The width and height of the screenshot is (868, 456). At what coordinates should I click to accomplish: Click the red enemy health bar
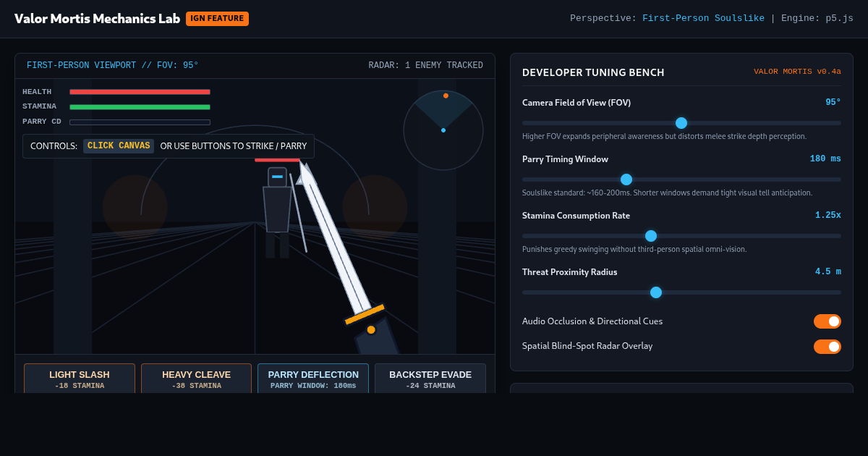tap(277, 160)
